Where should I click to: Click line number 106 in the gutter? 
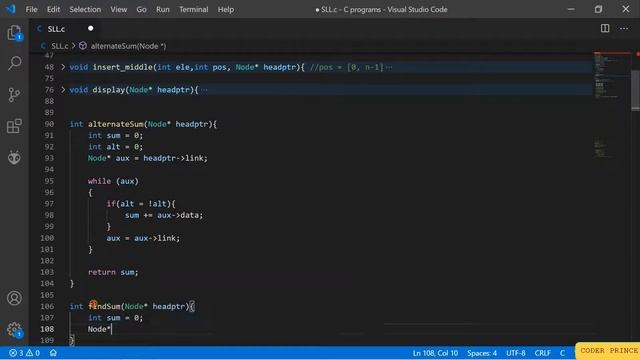coord(47,306)
